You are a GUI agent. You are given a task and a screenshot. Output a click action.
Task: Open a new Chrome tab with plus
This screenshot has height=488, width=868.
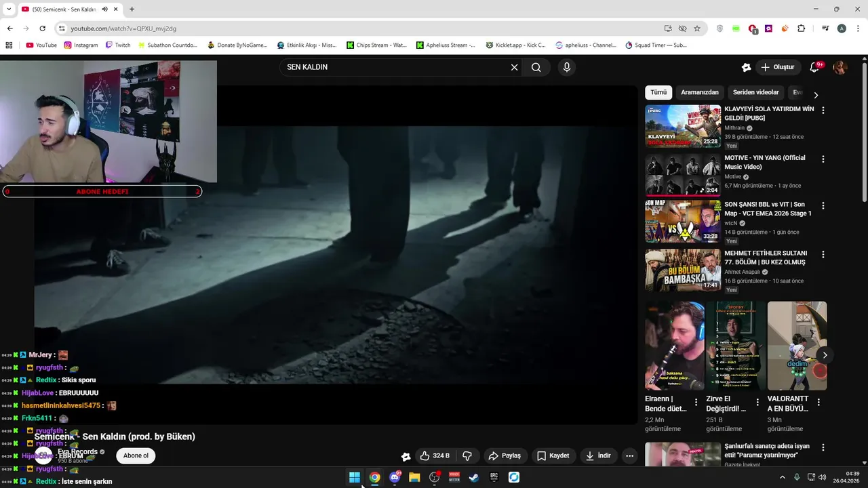tap(132, 9)
